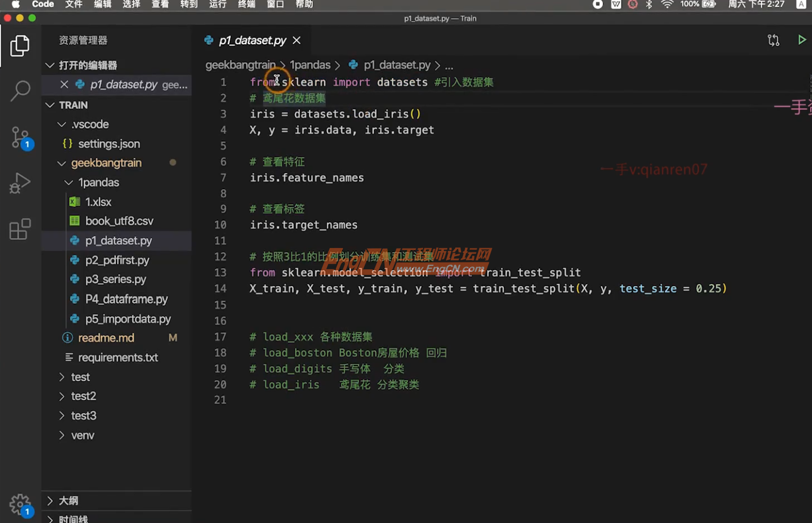
Task: Close the p1_dataset.py tab
Action: [x=296, y=40]
